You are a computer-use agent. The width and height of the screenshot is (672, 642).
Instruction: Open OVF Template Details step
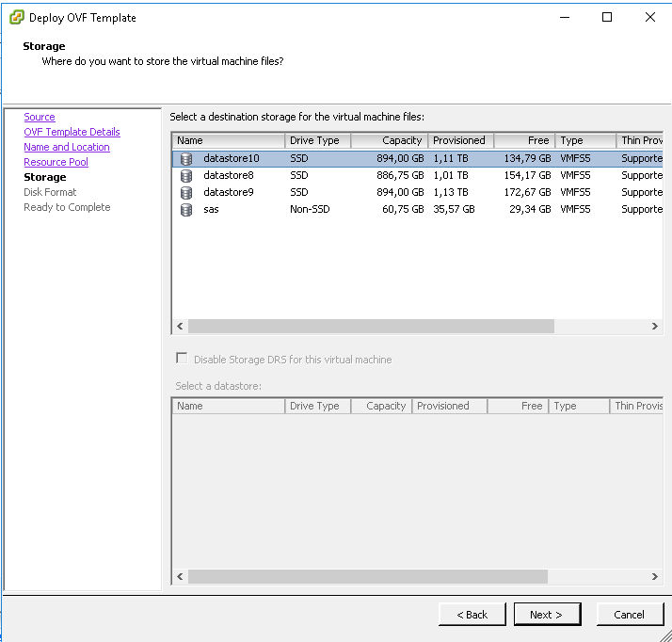(72, 132)
